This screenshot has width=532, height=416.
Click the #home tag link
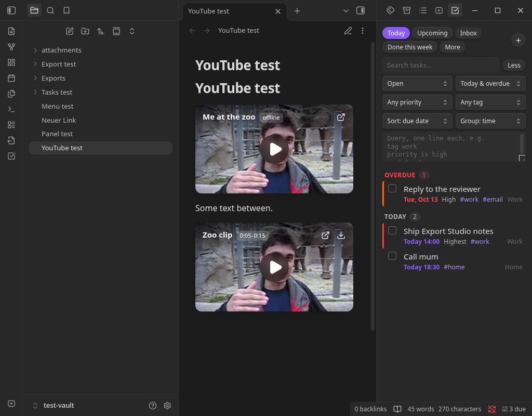(x=454, y=267)
